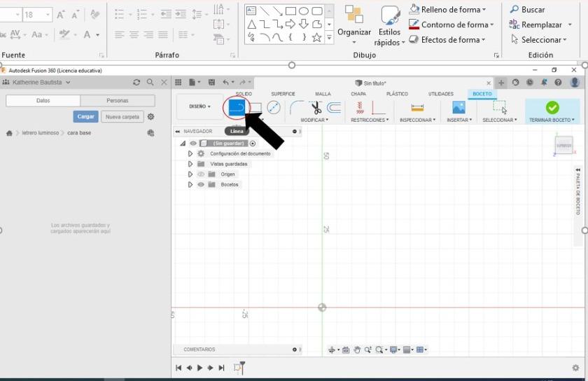
Task: Open the INSPECCIONAR dropdown
Action: tap(417, 120)
